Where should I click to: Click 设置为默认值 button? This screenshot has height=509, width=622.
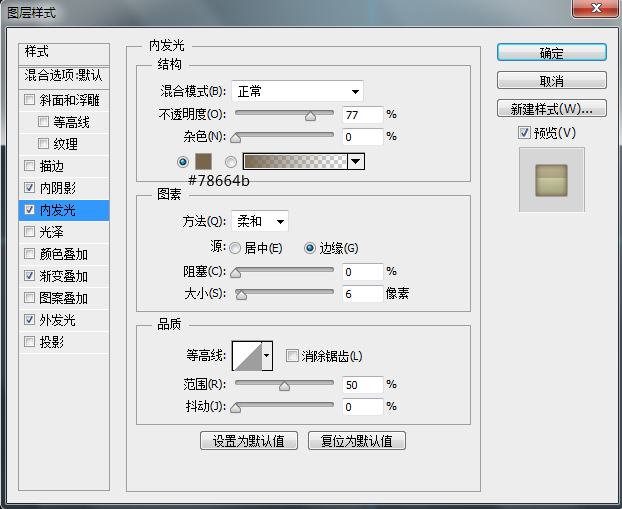click(249, 441)
